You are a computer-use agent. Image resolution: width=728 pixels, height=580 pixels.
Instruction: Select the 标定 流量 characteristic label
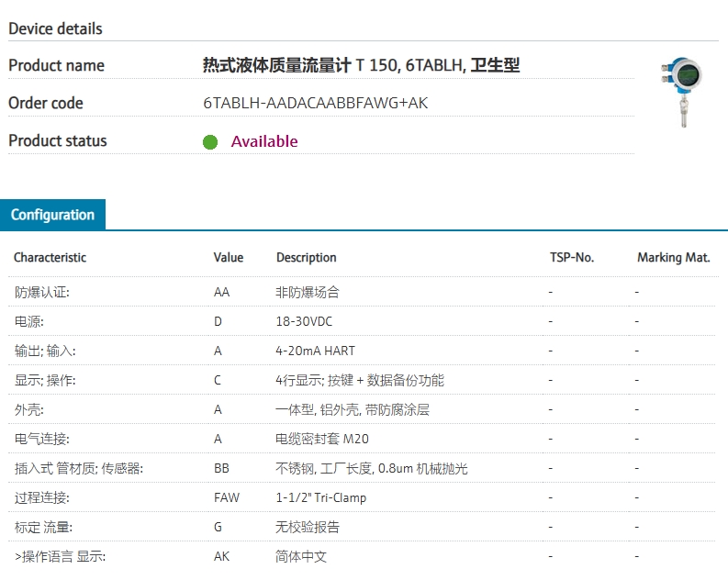point(44,527)
